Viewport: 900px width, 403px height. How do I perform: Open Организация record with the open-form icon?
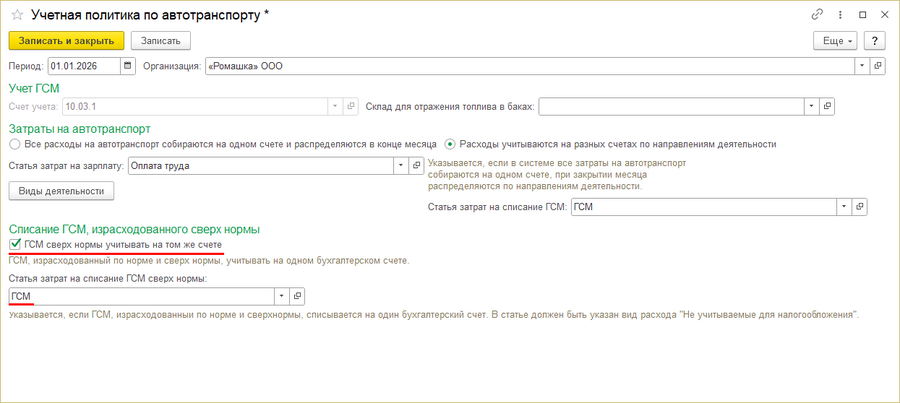pos(877,66)
